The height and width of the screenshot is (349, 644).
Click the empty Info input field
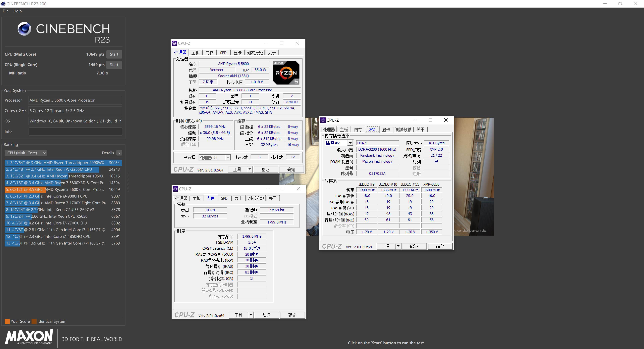pos(75,131)
